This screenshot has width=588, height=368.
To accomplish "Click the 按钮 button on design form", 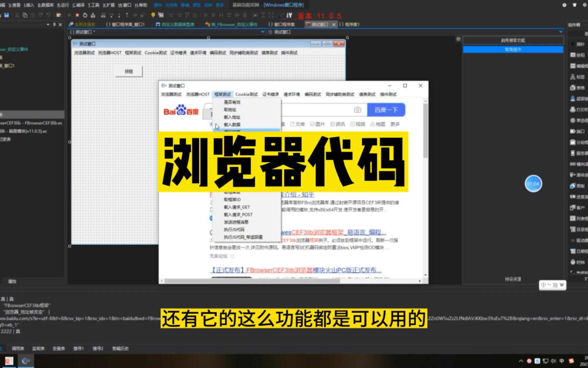I will click(x=129, y=72).
